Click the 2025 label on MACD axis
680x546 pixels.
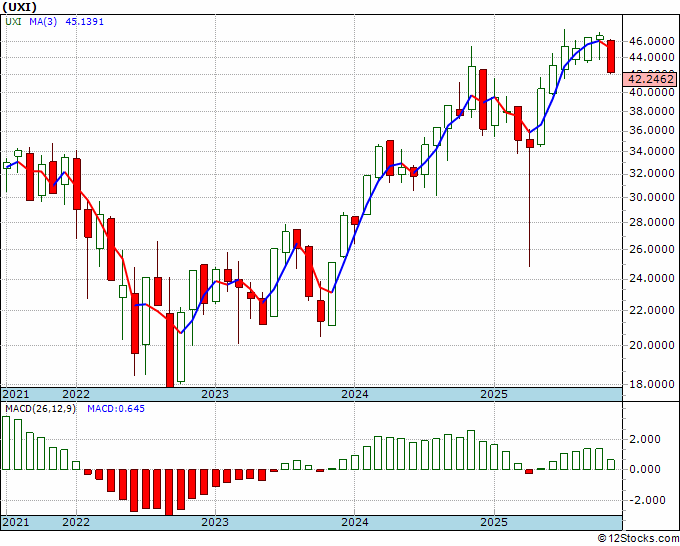click(494, 522)
